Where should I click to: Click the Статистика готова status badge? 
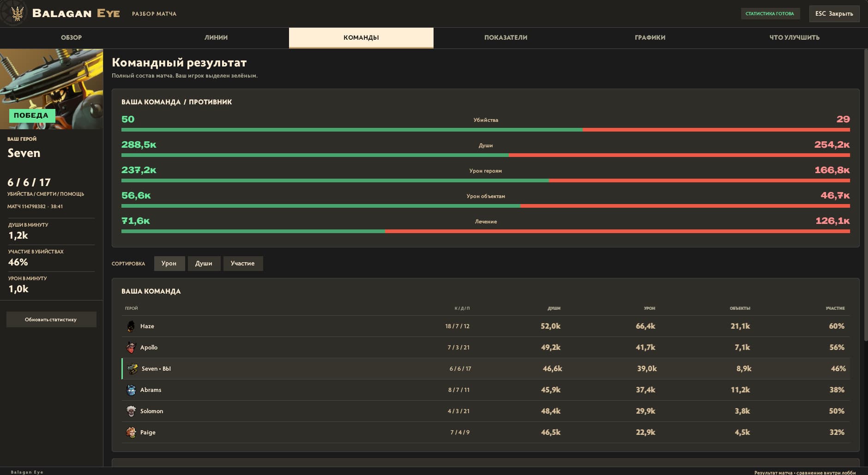[x=770, y=14]
